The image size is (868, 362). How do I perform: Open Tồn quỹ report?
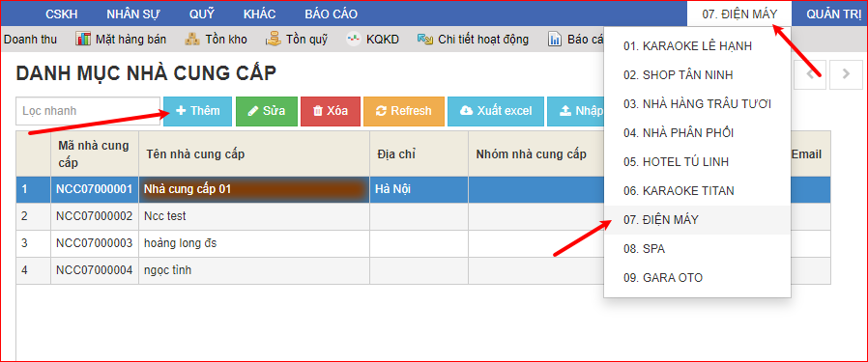(x=306, y=40)
